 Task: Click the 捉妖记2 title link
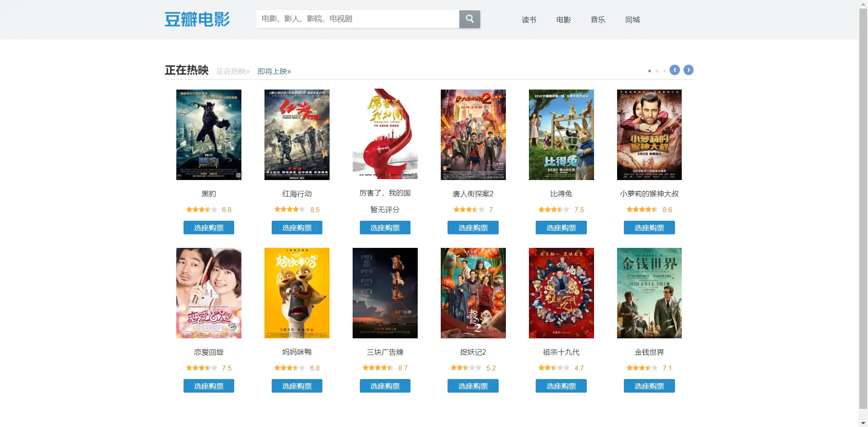click(x=473, y=352)
